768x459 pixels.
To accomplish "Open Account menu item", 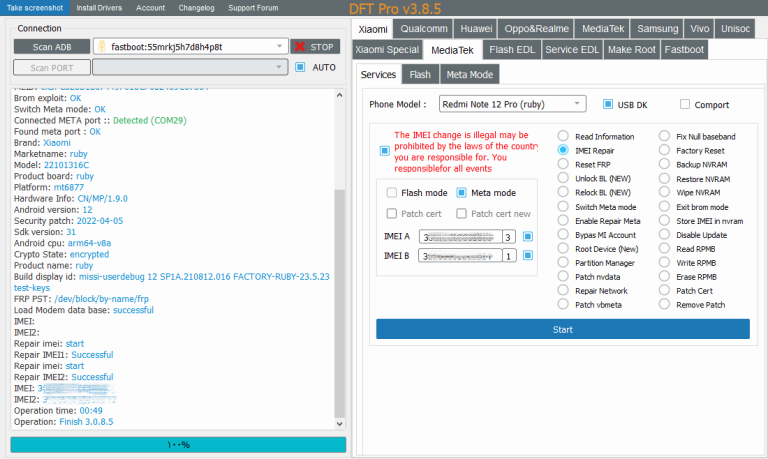I will tap(150, 8).
